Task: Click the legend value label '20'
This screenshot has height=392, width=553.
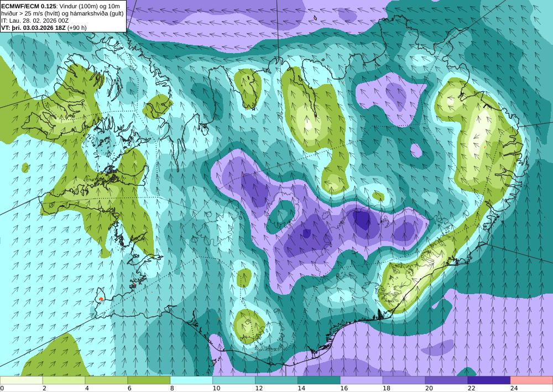Action: pos(429,388)
